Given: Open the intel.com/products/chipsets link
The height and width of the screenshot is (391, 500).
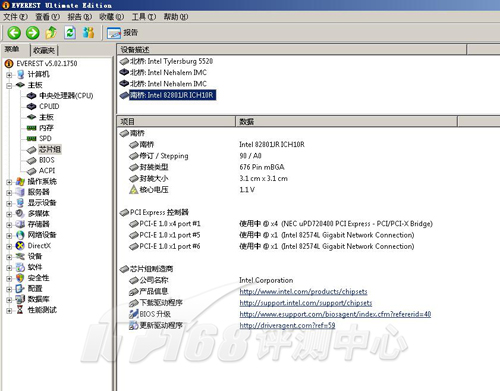Looking at the screenshot, I should point(303,292).
